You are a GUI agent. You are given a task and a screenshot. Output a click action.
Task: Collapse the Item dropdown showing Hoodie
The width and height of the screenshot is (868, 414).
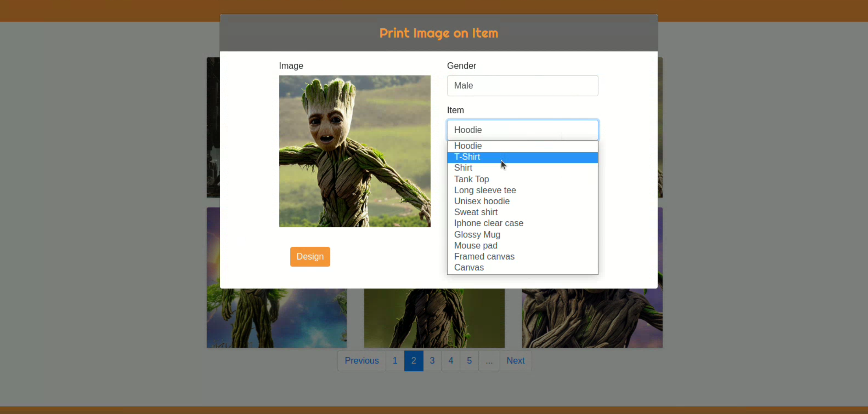click(522, 130)
